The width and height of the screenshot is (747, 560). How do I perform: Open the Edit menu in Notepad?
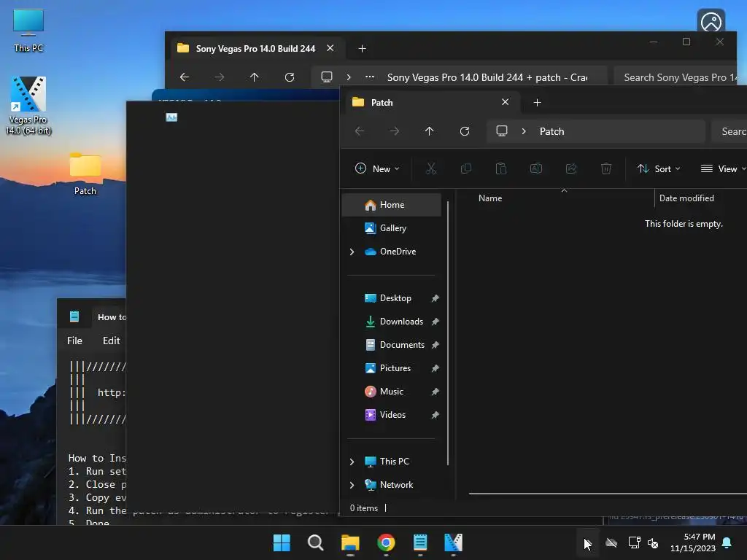tap(111, 341)
